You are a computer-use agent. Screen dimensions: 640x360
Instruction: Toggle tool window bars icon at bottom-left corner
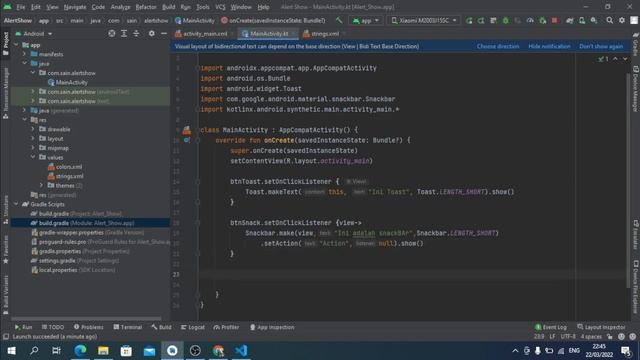[x=5, y=337]
